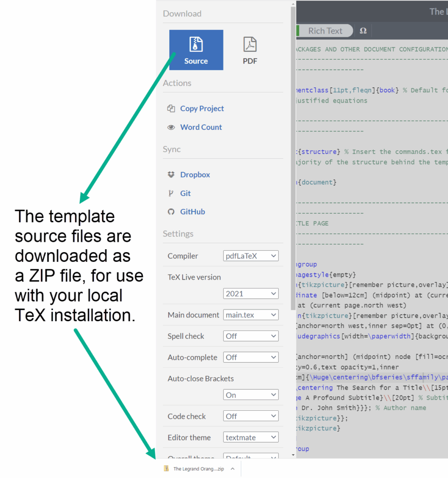
Task: Open the Copy Project link
Action: click(x=202, y=108)
